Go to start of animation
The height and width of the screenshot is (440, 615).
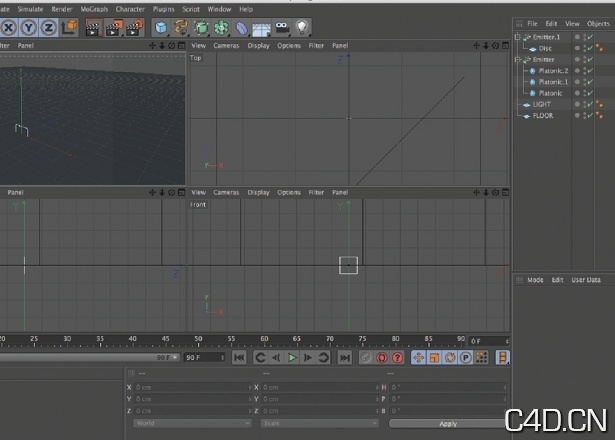pyautogui.click(x=239, y=358)
